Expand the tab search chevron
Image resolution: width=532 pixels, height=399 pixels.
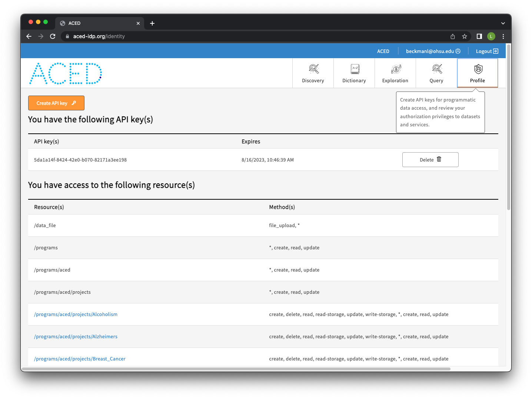point(503,23)
